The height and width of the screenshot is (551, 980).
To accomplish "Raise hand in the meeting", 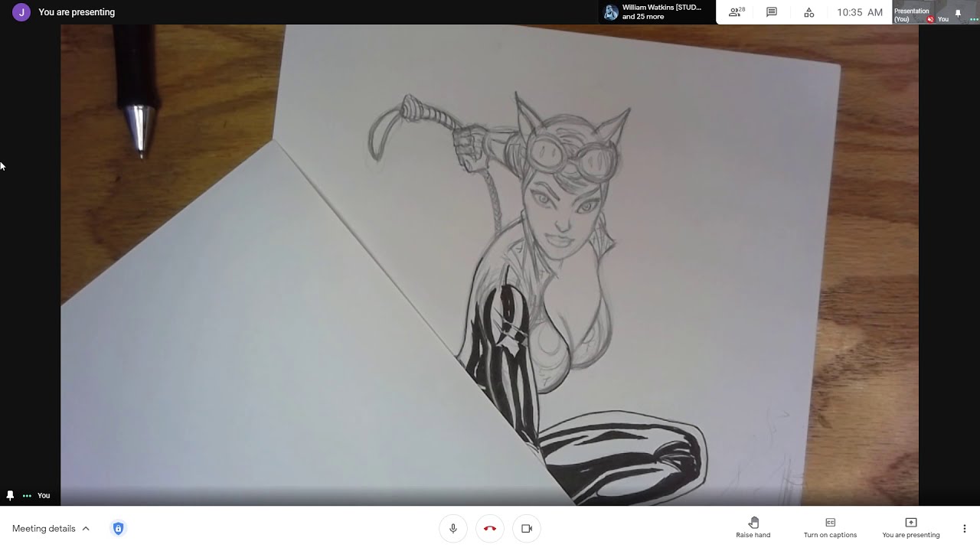I will [x=753, y=527].
